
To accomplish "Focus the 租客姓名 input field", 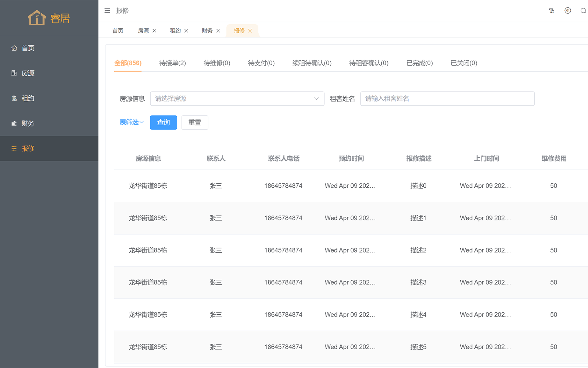I will pos(447,99).
